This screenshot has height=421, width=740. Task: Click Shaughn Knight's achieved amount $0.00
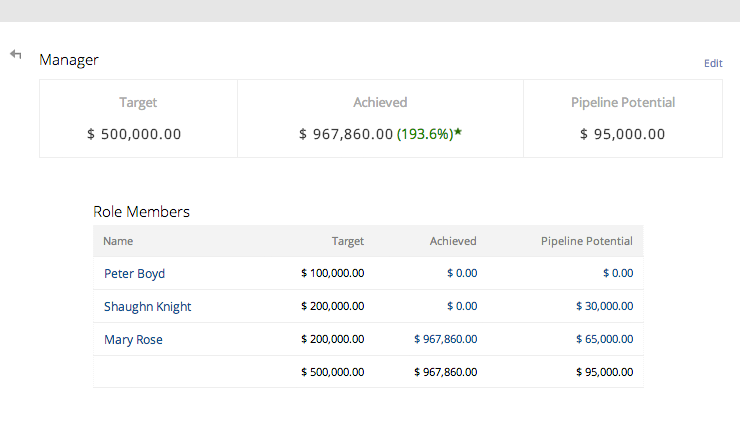[461, 307]
